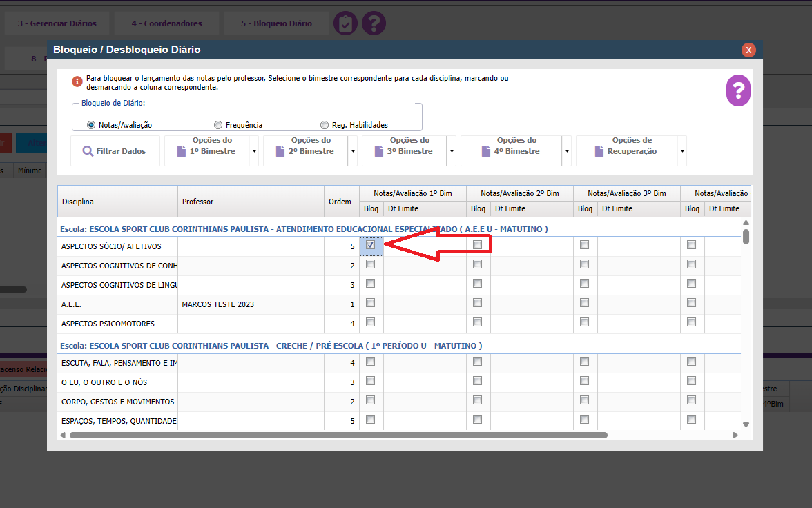
Task: Click the clipboard check icon in top bar
Action: tap(345, 23)
